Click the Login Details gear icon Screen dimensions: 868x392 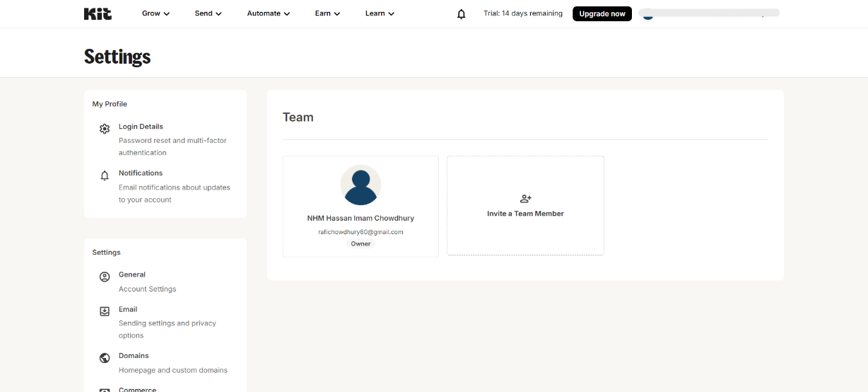(105, 129)
